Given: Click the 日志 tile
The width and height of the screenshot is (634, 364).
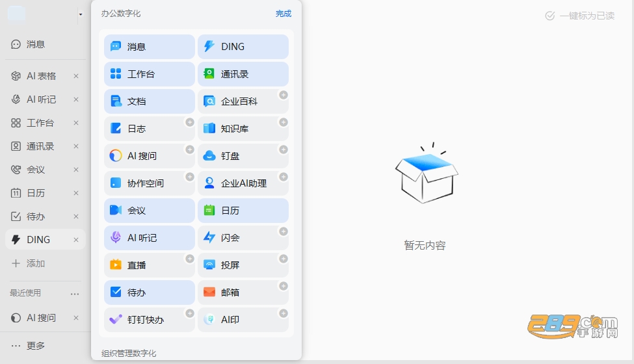Looking at the screenshot, I should coord(149,129).
